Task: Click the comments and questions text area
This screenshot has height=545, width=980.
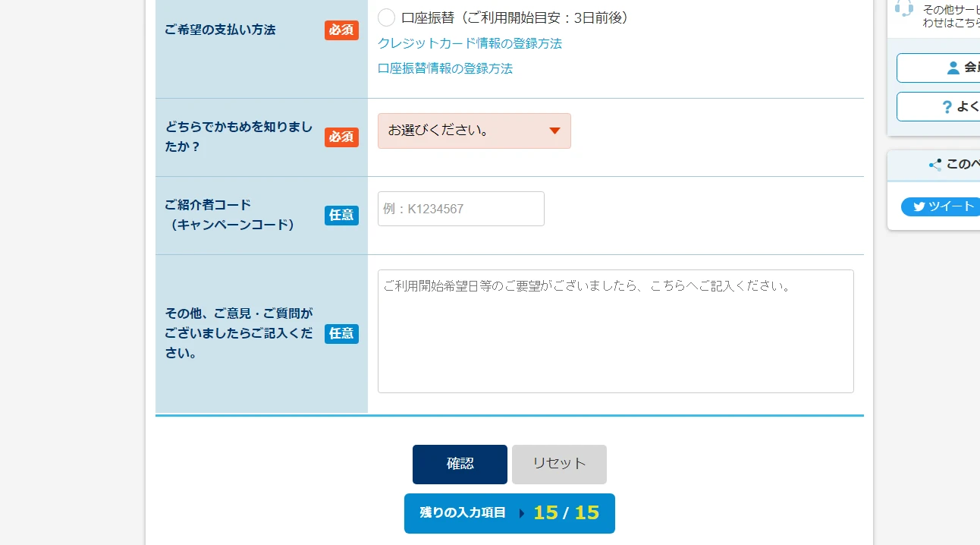Action: (x=615, y=331)
